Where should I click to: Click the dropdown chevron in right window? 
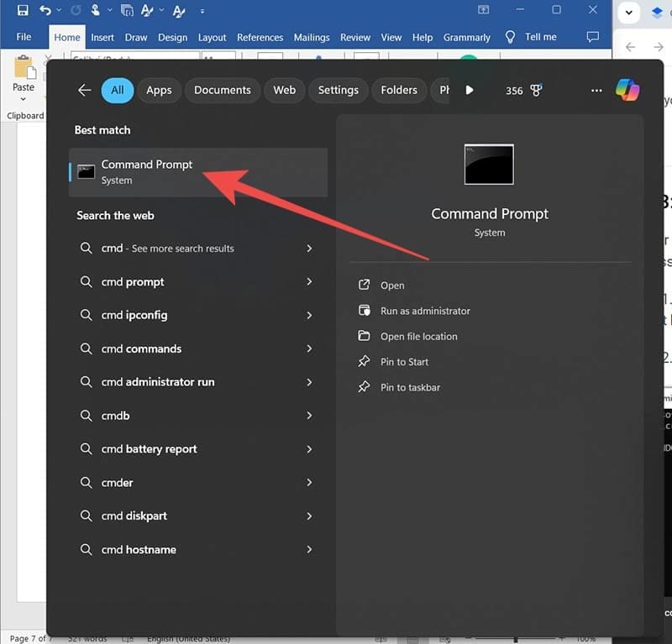coord(628,12)
